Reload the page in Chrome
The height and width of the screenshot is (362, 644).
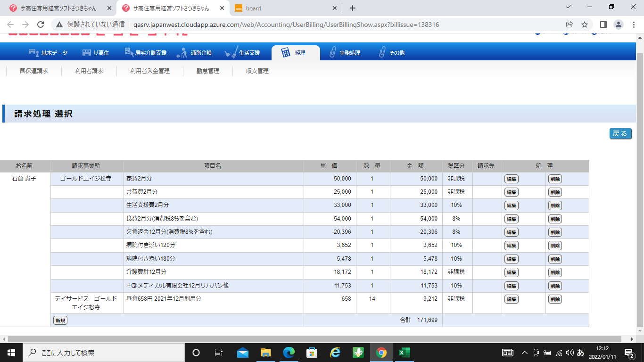point(41,25)
